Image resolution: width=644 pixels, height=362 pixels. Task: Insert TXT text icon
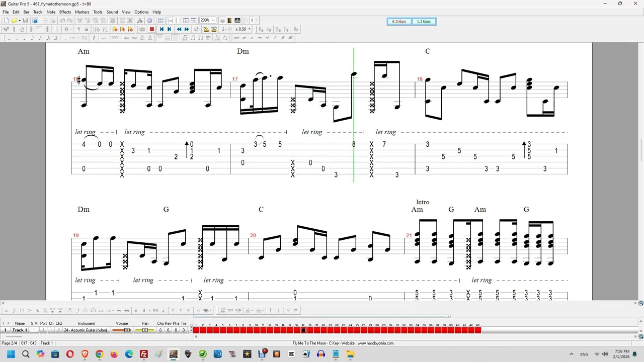pyautogui.click(x=230, y=310)
